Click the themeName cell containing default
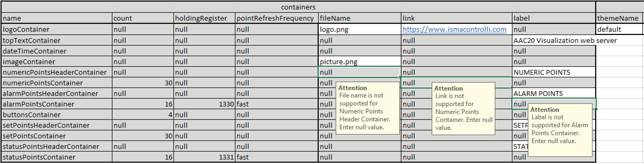This screenshot has height=164, width=644. tap(619, 30)
